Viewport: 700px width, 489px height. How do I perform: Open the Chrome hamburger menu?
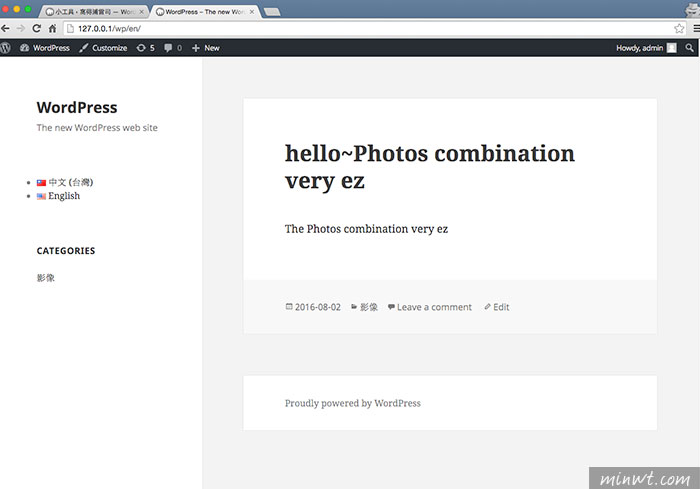[696, 29]
